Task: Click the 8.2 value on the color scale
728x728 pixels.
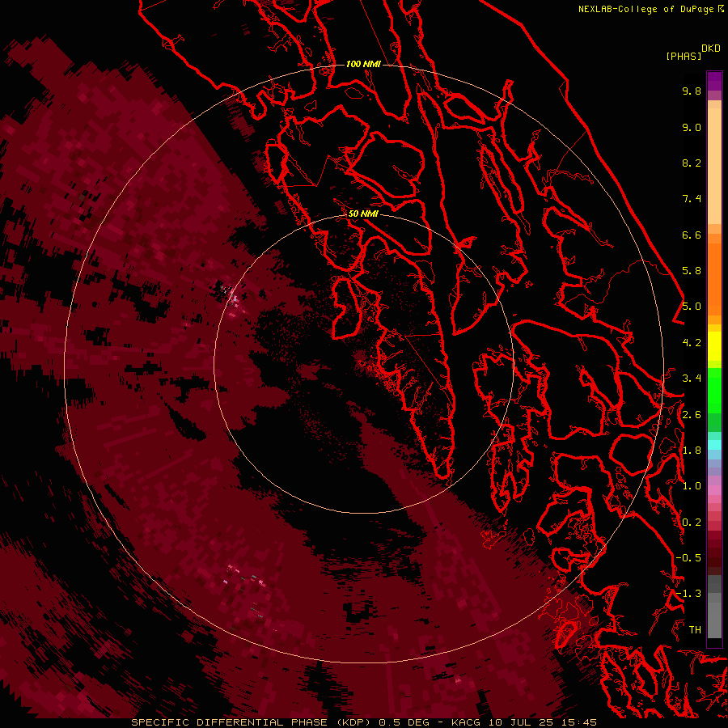Action: (x=692, y=163)
